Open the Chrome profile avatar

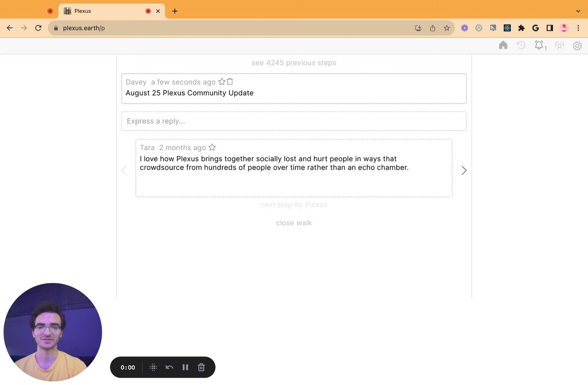tap(564, 28)
